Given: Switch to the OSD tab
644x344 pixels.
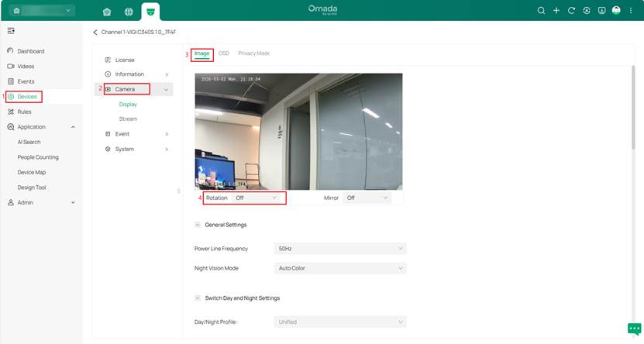Looking at the screenshot, I should point(223,53).
